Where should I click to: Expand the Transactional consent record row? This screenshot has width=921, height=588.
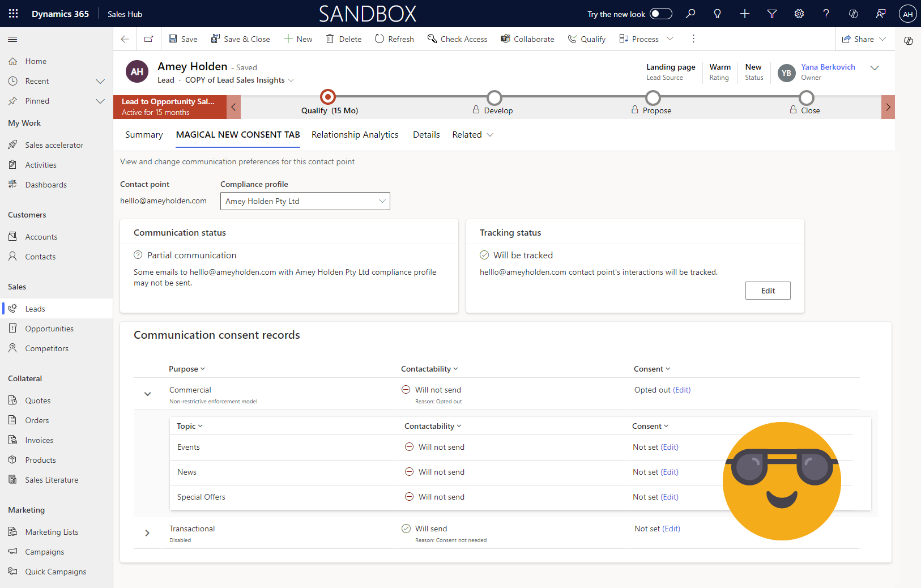147,533
